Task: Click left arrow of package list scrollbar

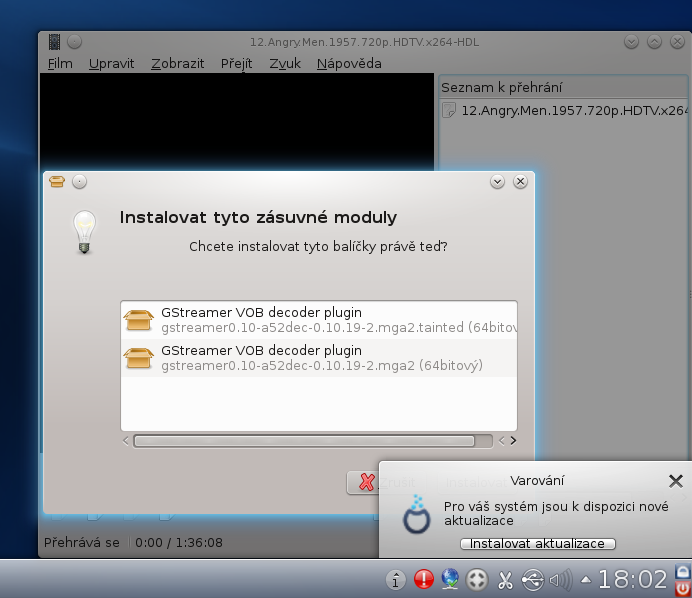Action: [126, 440]
